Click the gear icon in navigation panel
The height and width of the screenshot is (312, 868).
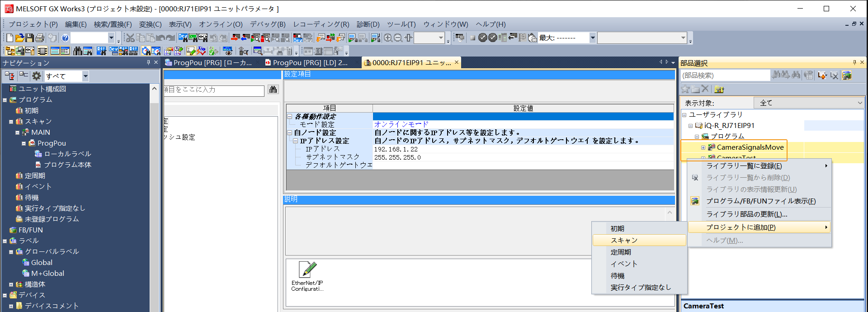coord(37,76)
